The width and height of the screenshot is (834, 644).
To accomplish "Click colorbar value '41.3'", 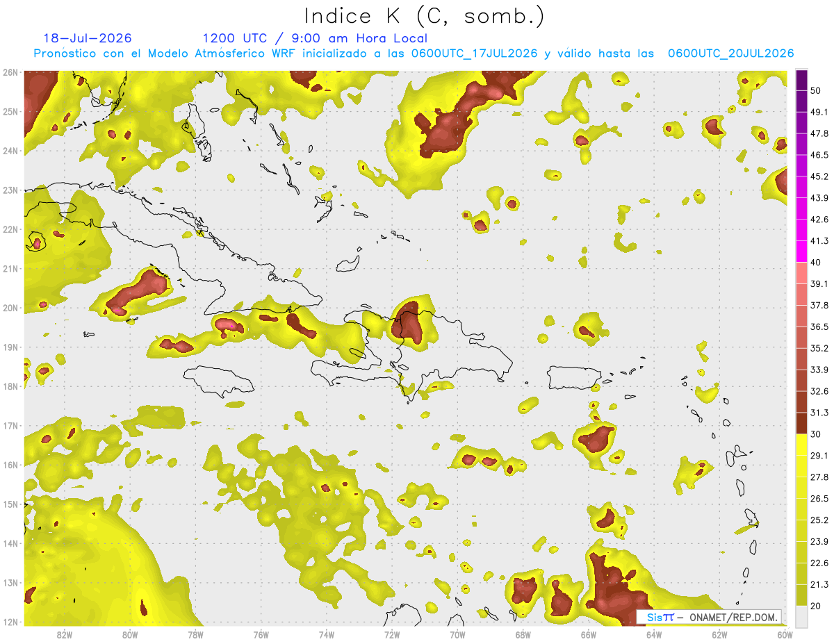I will pos(820,241).
